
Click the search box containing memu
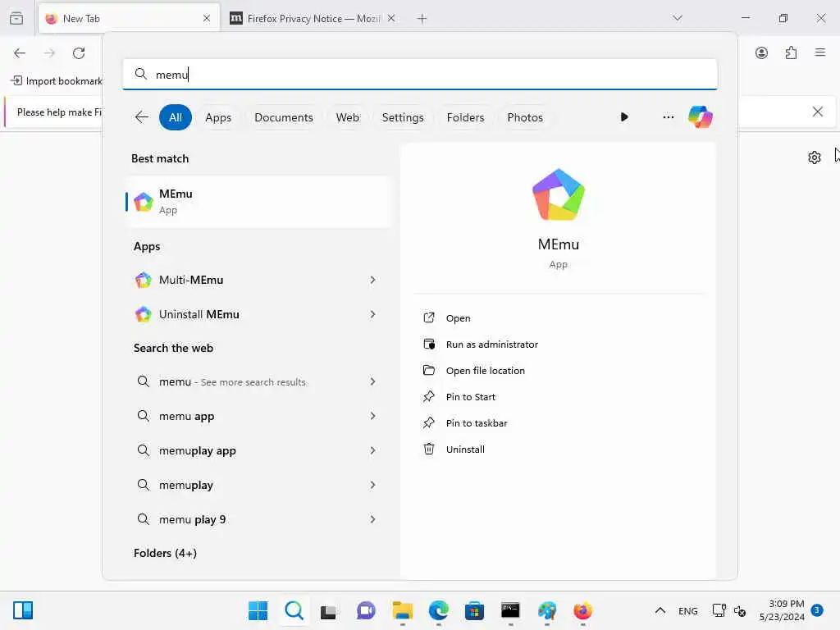click(x=420, y=75)
